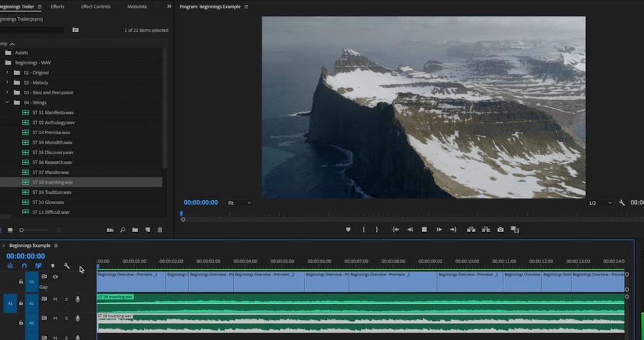Click the Find magnifier icon in Project panel
This screenshot has height=340, width=644.
pyautogui.click(x=122, y=230)
